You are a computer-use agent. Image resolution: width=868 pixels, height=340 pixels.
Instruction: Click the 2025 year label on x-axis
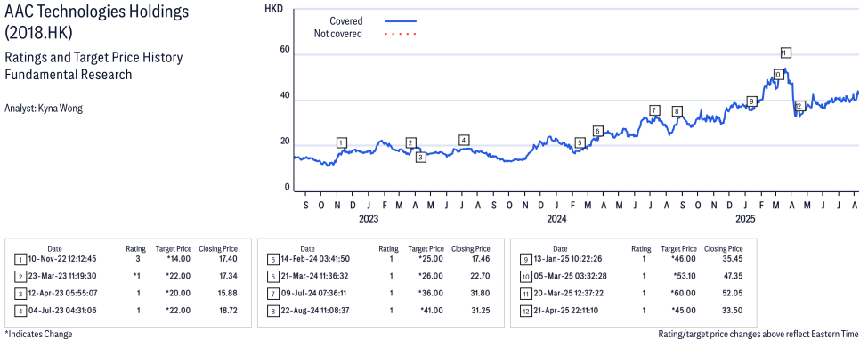(x=745, y=219)
